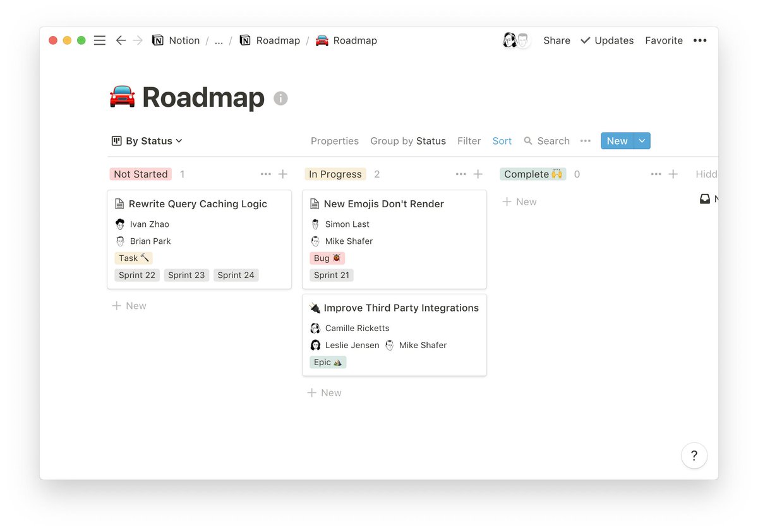Click the back arrow in the breadcrumb bar
The height and width of the screenshot is (532, 758).
[121, 40]
